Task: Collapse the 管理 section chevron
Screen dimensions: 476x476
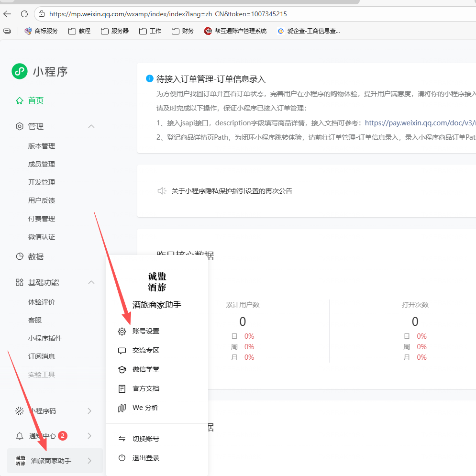Action: tap(91, 126)
